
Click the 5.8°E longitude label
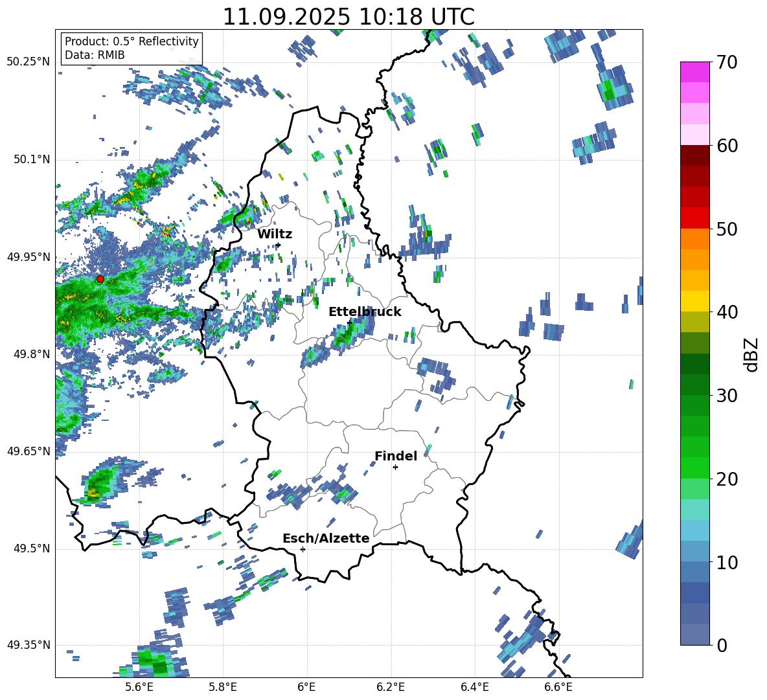(x=223, y=687)
